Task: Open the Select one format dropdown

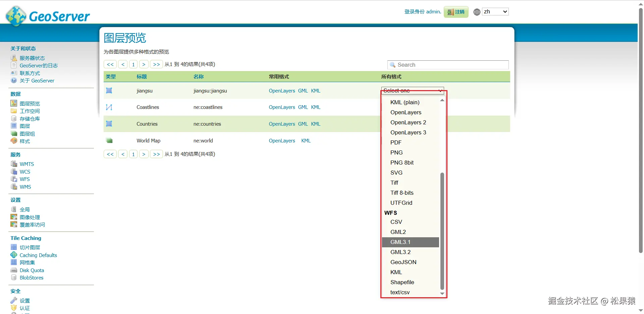Action: [413, 90]
